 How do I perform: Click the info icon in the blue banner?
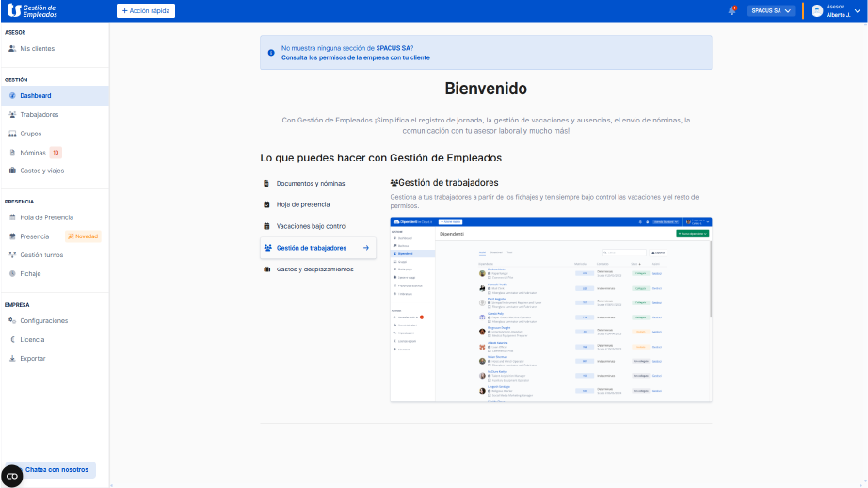[x=271, y=53]
